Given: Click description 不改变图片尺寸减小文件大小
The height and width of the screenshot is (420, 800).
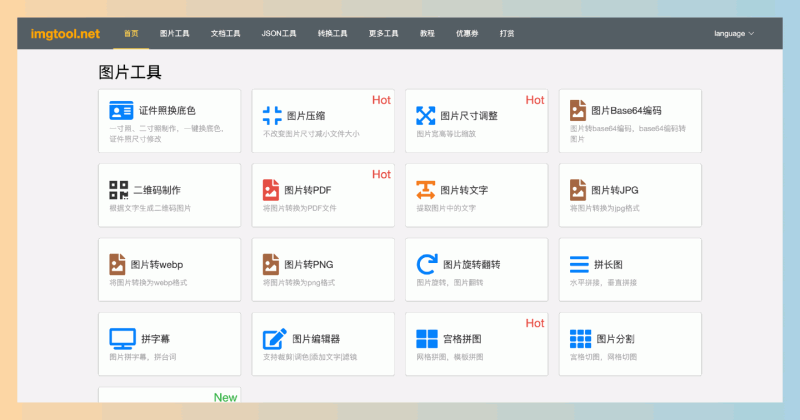Looking at the screenshot, I should coord(311,134).
